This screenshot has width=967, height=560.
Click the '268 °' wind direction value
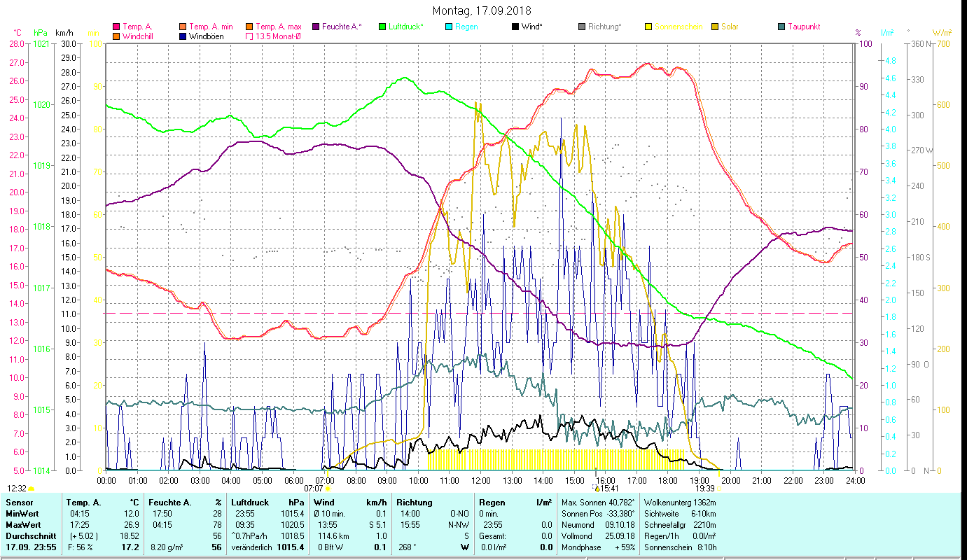[x=407, y=547]
